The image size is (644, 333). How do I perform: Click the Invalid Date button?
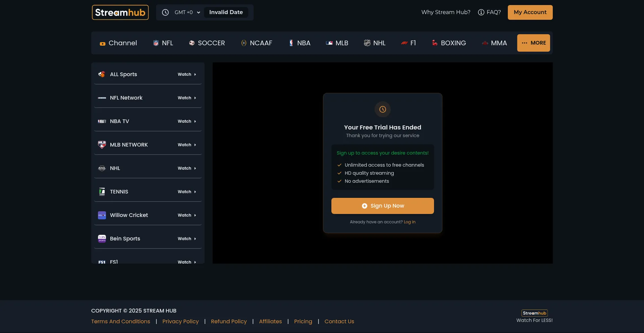226,12
